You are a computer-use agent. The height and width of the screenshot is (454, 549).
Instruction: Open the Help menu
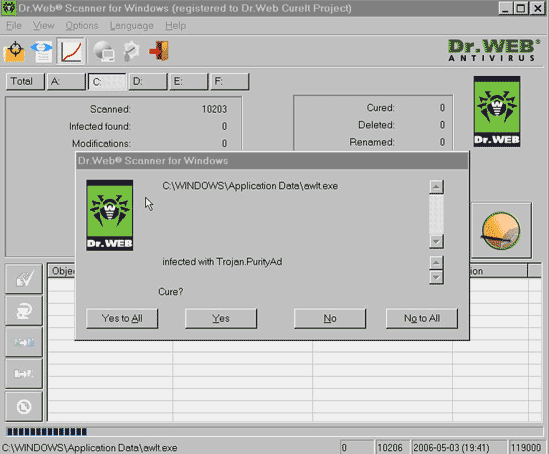pyautogui.click(x=175, y=26)
